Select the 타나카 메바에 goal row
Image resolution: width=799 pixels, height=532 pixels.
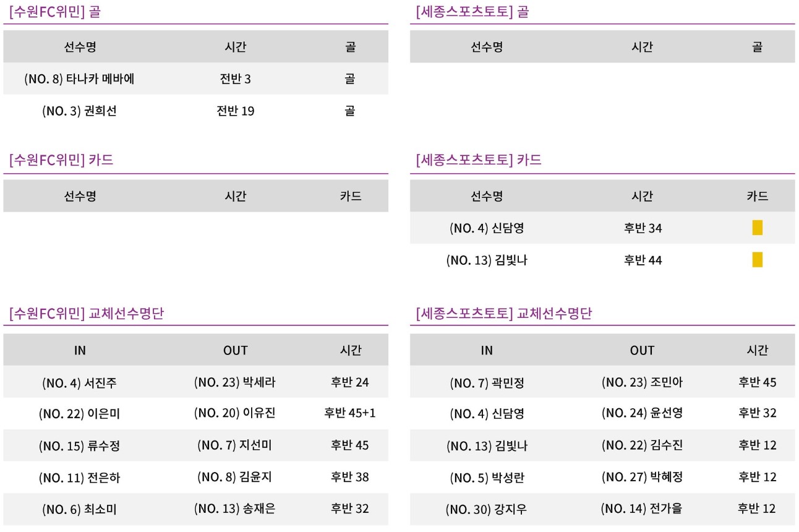point(195,79)
